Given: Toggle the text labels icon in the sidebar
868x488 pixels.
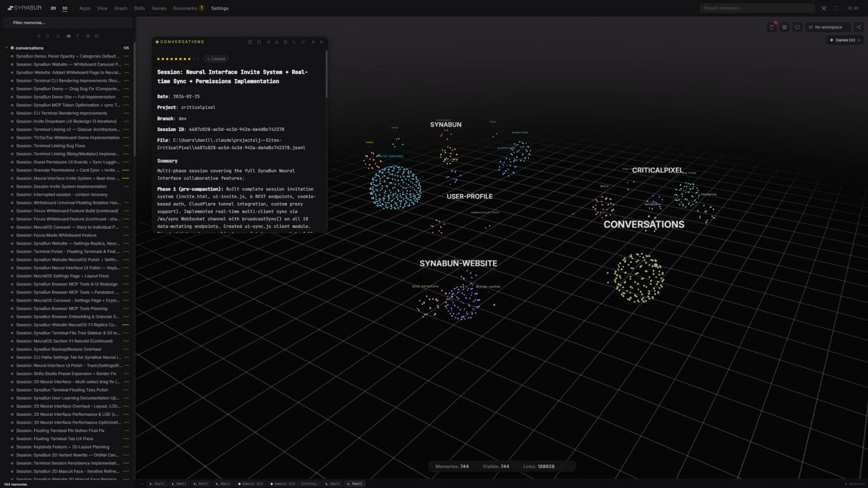Looking at the screenshot, I should click(x=77, y=36).
